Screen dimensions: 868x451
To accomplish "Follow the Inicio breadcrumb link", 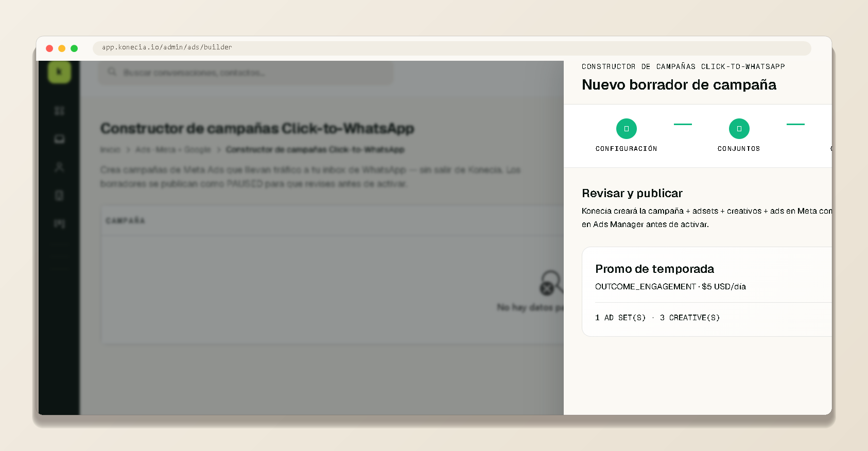I will tap(110, 149).
